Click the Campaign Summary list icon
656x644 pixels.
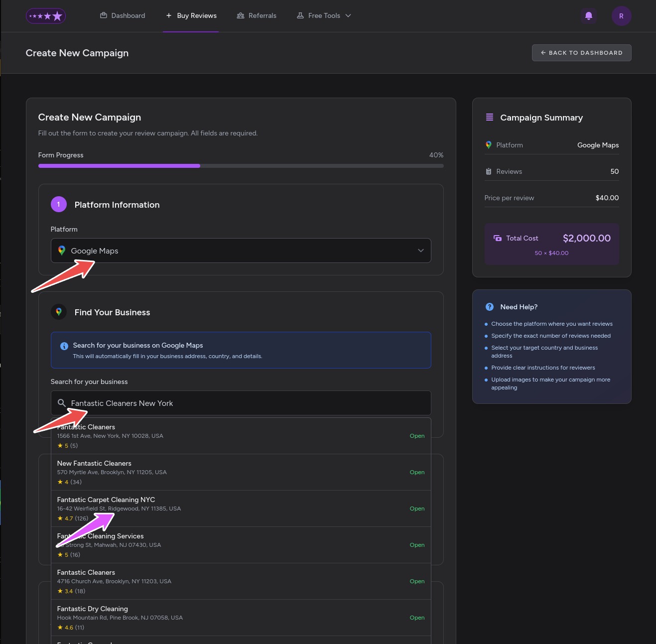(x=490, y=118)
